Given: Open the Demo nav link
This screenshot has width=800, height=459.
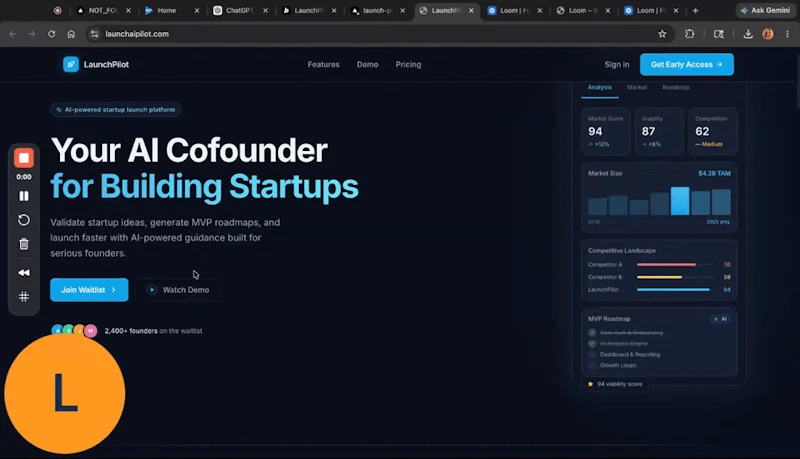Looking at the screenshot, I should [367, 64].
